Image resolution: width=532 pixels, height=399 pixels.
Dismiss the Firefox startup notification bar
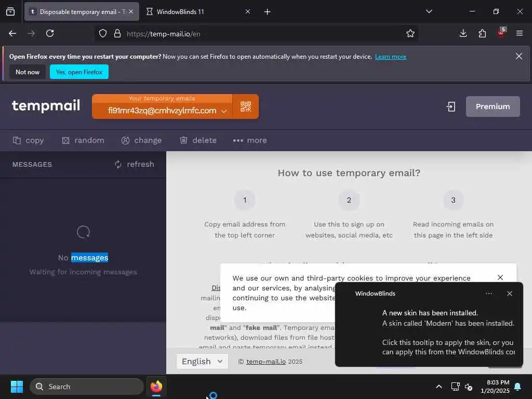pyautogui.click(x=519, y=56)
